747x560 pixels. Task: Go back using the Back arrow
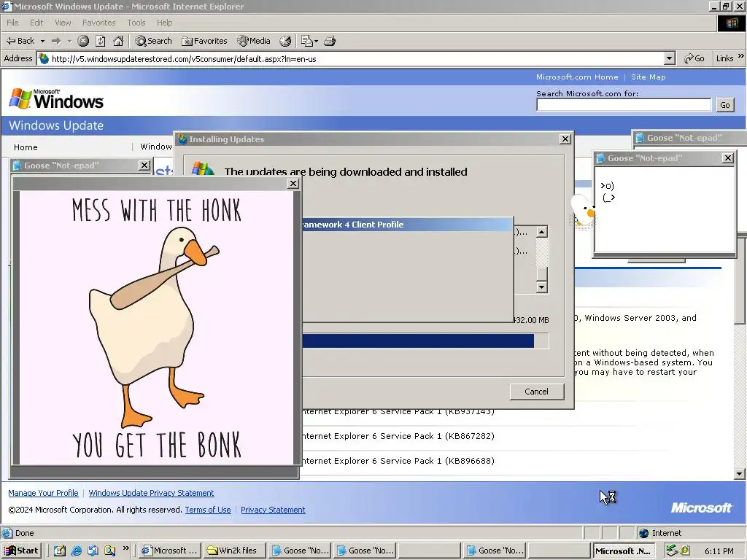click(x=20, y=41)
